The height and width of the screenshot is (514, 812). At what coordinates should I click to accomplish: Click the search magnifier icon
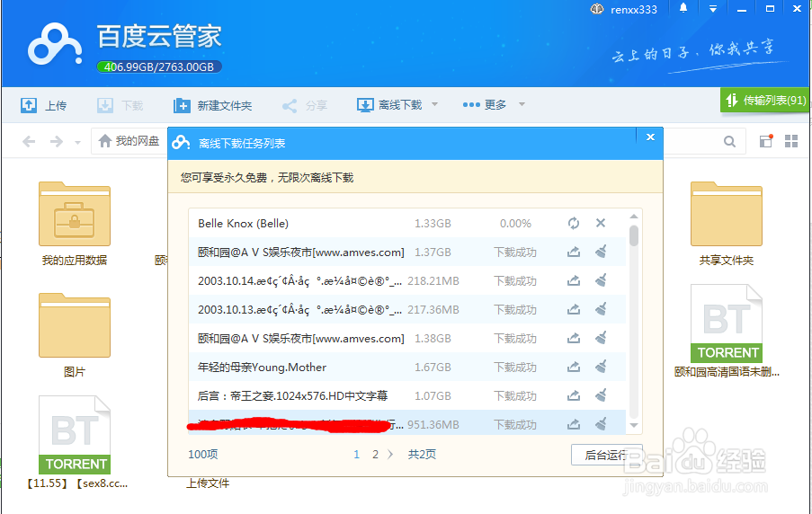729,141
